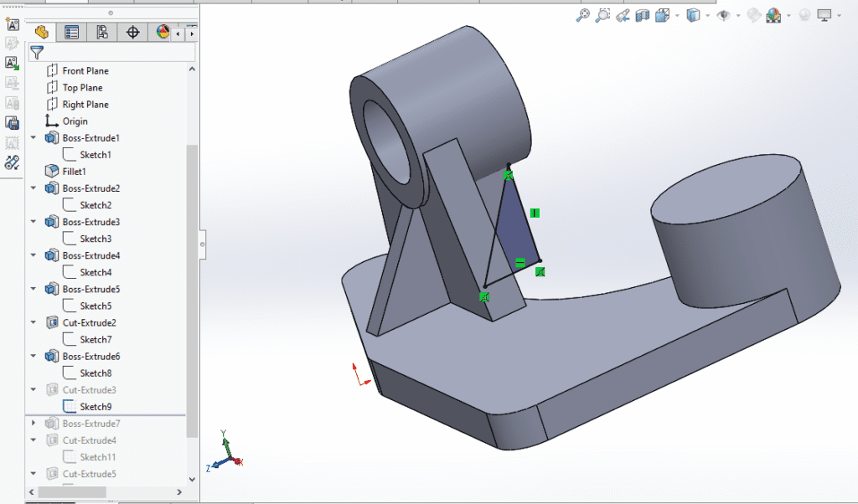Expand the suppressed Boss-Extrude7 node
The width and height of the screenshot is (858, 504).
click(34, 423)
